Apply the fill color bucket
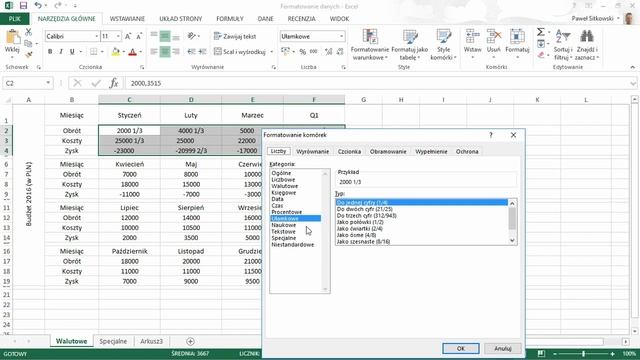The image size is (640, 360). [116, 52]
